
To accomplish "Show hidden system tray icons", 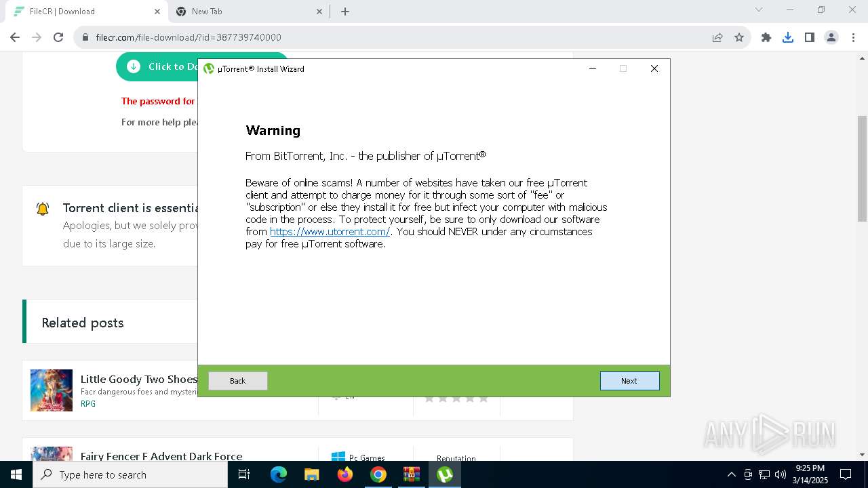I will coord(731,474).
